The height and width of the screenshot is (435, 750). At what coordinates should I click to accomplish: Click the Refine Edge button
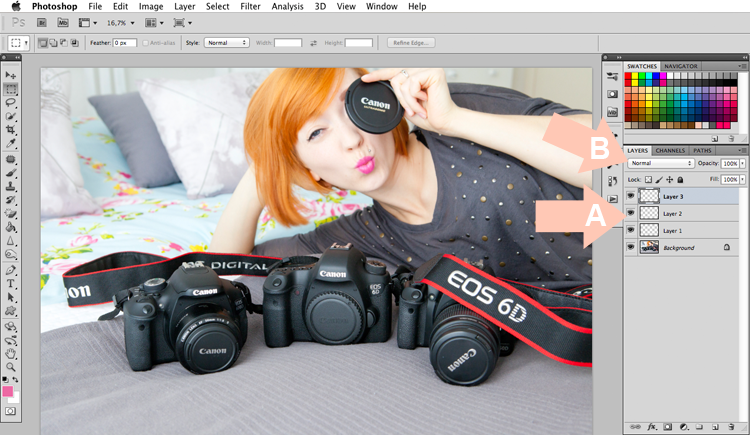(411, 43)
